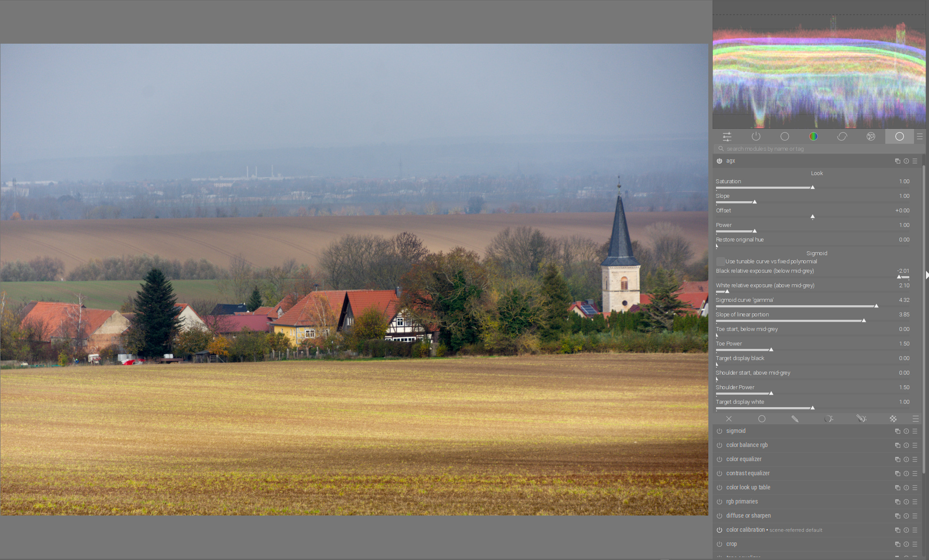Viewport: 929px width, 560px height.
Task: Reset the agx module parameters
Action: coord(906,161)
